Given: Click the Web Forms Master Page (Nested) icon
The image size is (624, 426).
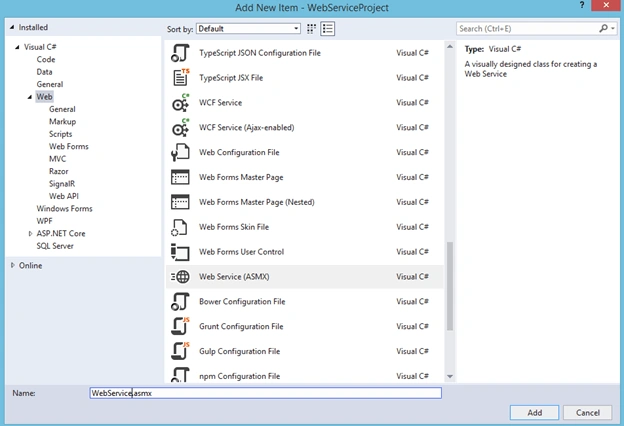Looking at the screenshot, I should point(180,202).
